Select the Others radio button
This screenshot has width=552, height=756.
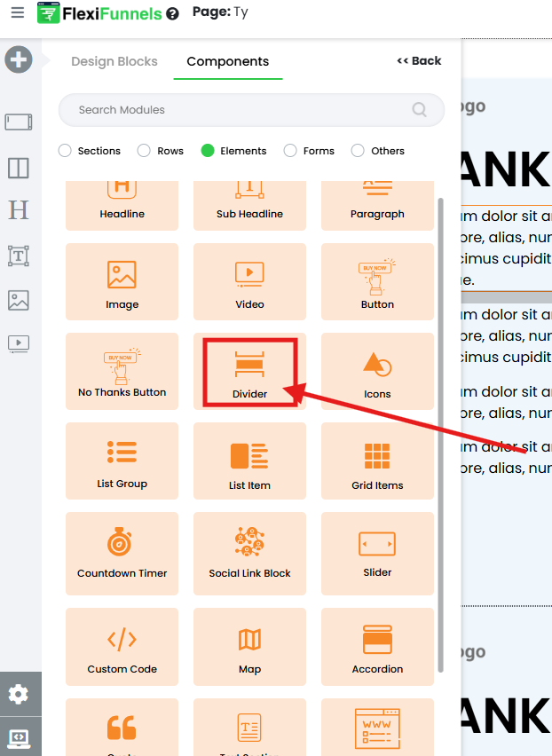(358, 151)
